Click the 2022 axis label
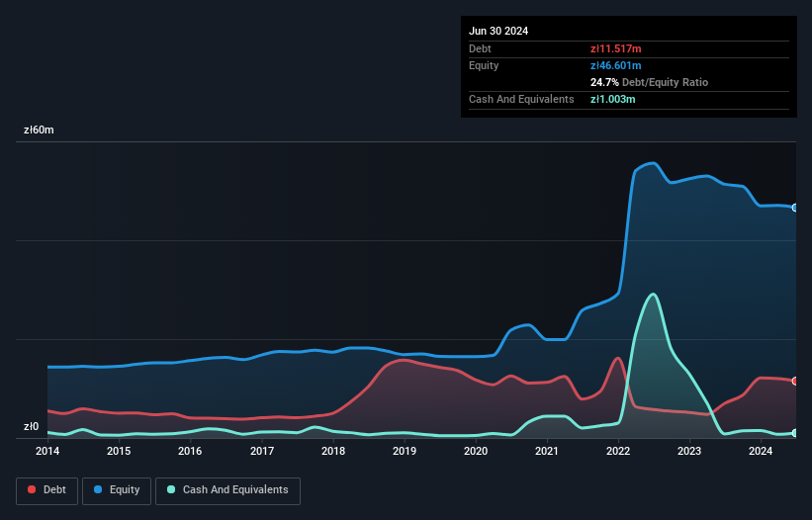This screenshot has height=520, width=812. [x=618, y=451]
